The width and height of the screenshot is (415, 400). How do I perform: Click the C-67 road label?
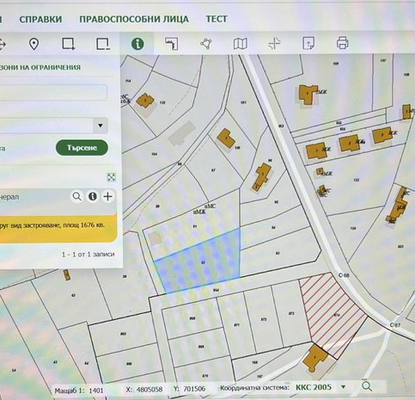(395, 325)
